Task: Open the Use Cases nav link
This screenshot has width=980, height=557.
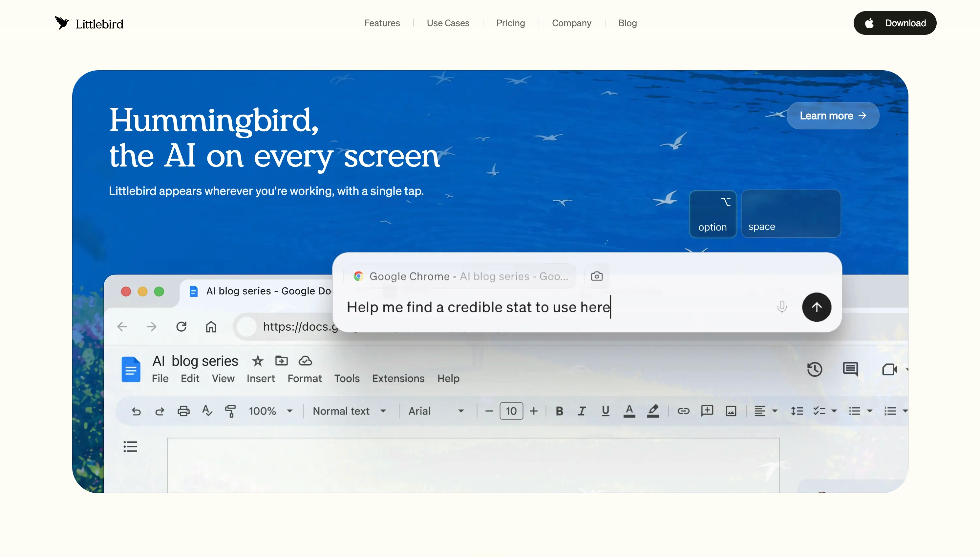Action: click(x=448, y=23)
